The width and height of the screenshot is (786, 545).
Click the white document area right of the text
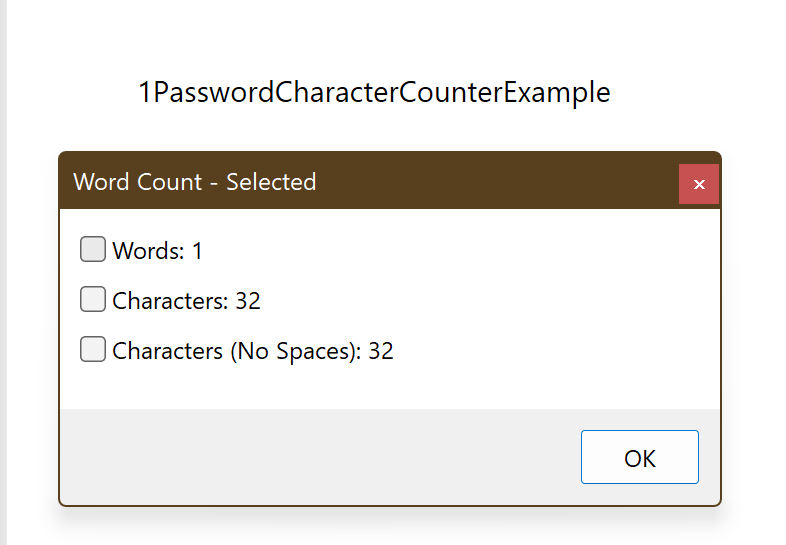(697, 92)
